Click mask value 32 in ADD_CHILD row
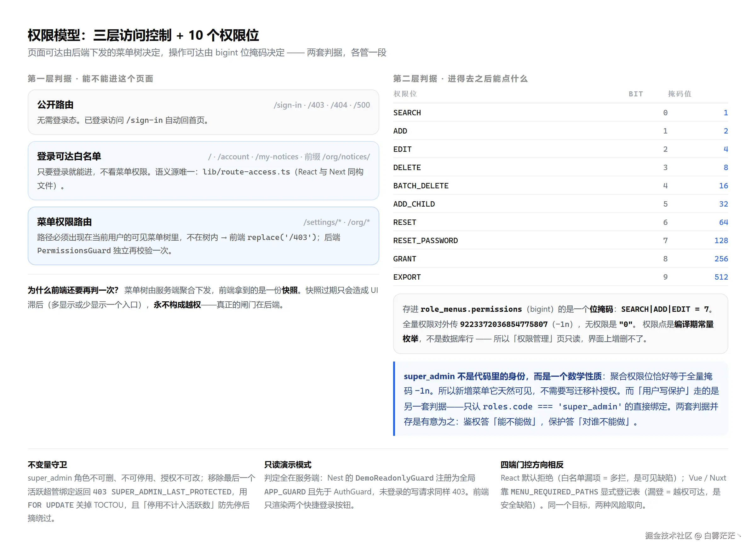 (x=724, y=204)
